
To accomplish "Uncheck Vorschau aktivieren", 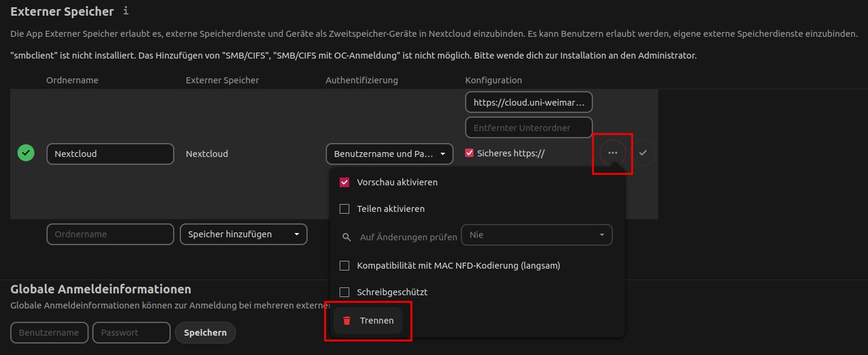I will click(x=345, y=182).
